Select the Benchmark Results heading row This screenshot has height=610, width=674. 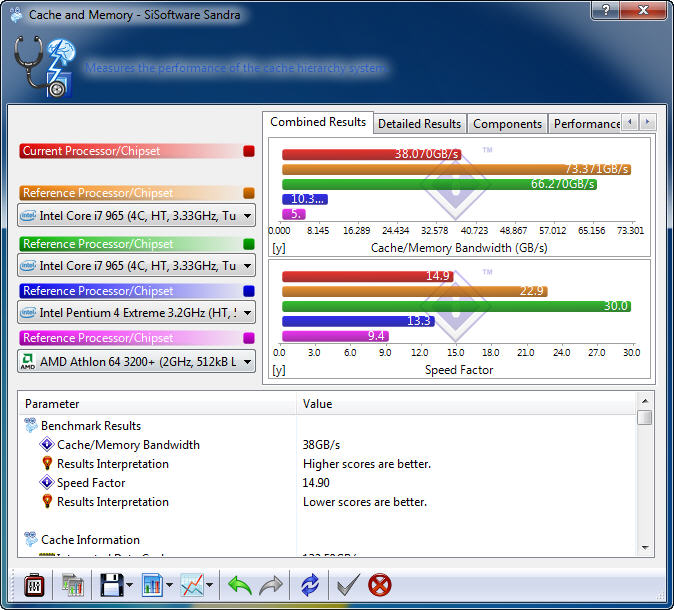pyautogui.click(x=329, y=426)
